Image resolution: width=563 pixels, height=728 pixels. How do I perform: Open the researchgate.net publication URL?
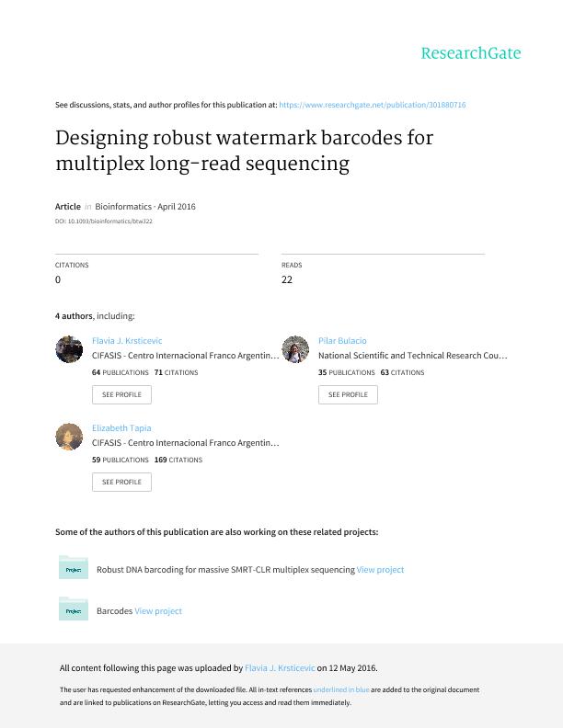pyautogui.click(x=372, y=105)
